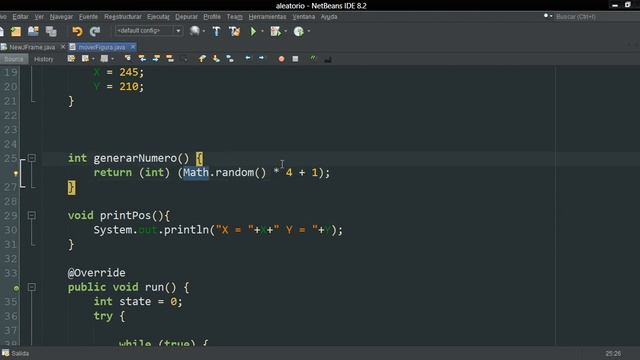Open the Run Project dropdown arrow
Image resolution: width=640 pixels, height=360 pixels.
click(x=262, y=31)
